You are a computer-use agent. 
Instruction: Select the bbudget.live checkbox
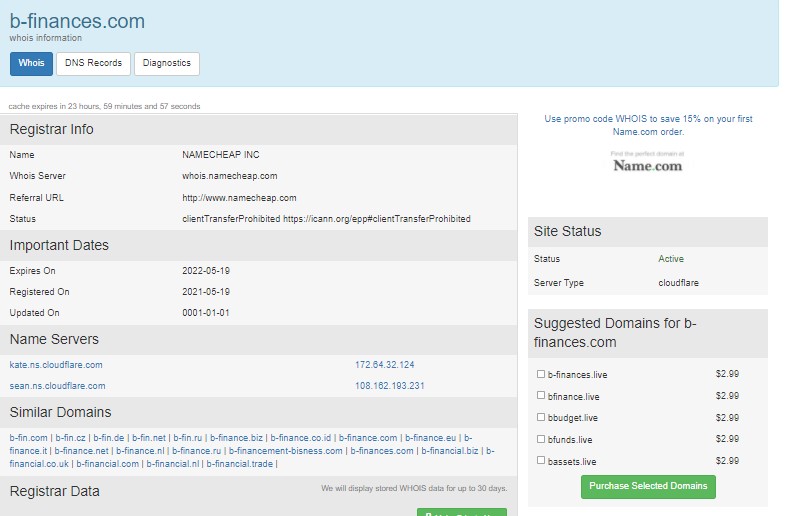(541, 417)
